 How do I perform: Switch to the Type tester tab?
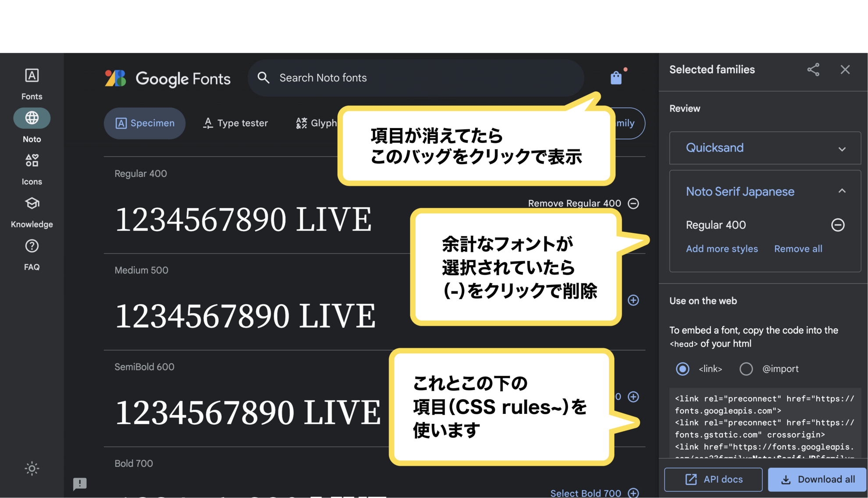tap(235, 123)
